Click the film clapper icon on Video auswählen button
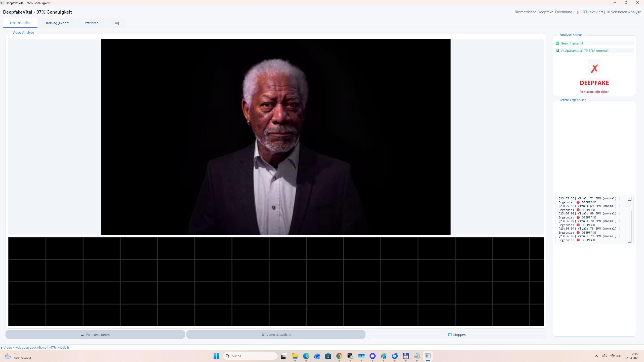 tap(263, 334)
